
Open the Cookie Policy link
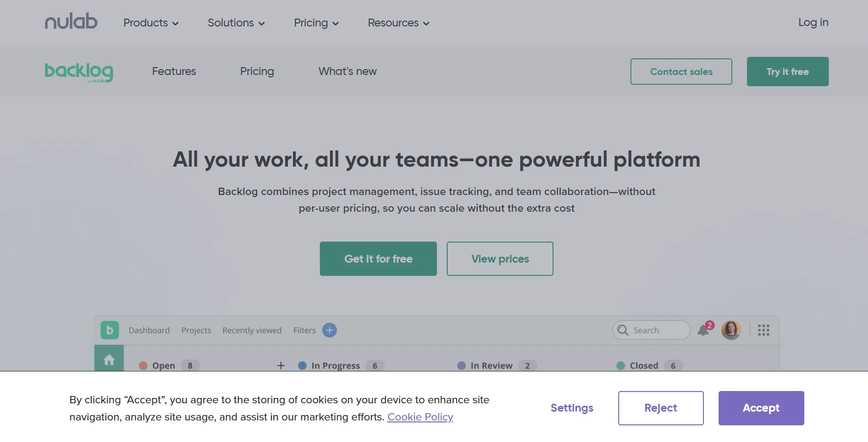420,417
